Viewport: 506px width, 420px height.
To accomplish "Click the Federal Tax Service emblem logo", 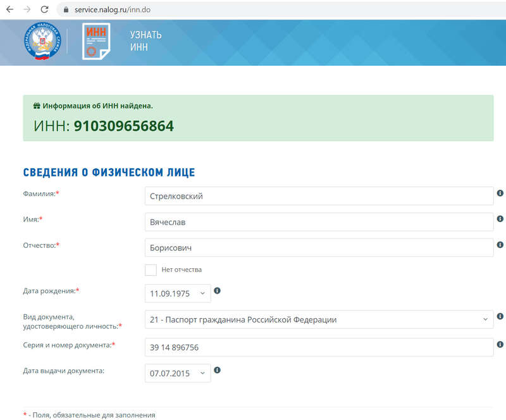I will pos(43,41).
